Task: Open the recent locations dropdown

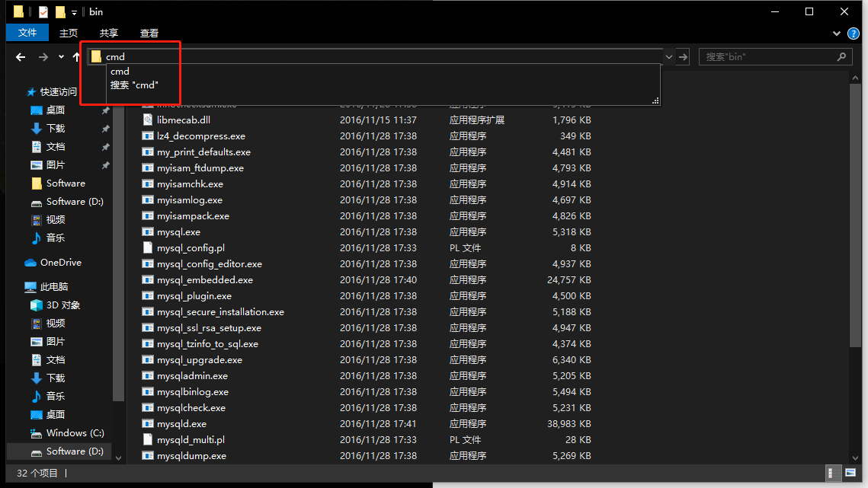Action: point(61,57)
